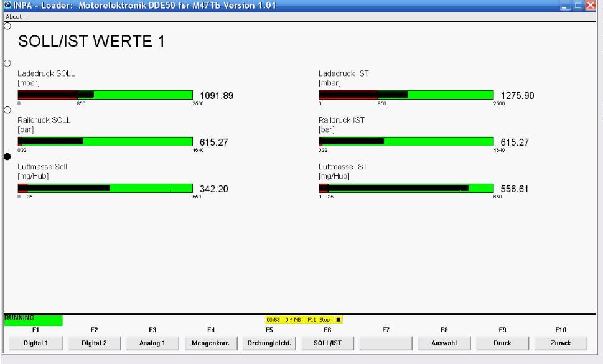Click the Ladedruck IST label
Image resolution: width=603 pixels, height=364 pixels.
tap(344, 73)
